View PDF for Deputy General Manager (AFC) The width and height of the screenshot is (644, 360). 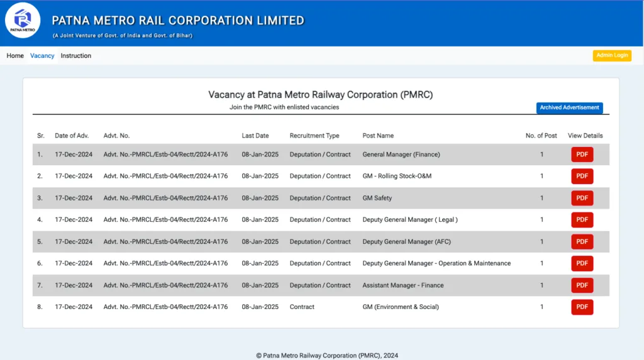[582, 242]
